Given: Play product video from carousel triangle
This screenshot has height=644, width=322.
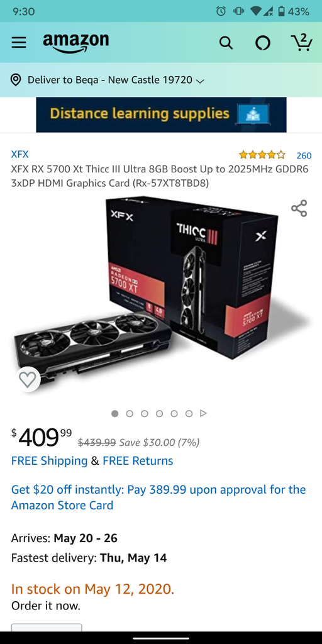Looking at the screenshot, I should 203,413.
